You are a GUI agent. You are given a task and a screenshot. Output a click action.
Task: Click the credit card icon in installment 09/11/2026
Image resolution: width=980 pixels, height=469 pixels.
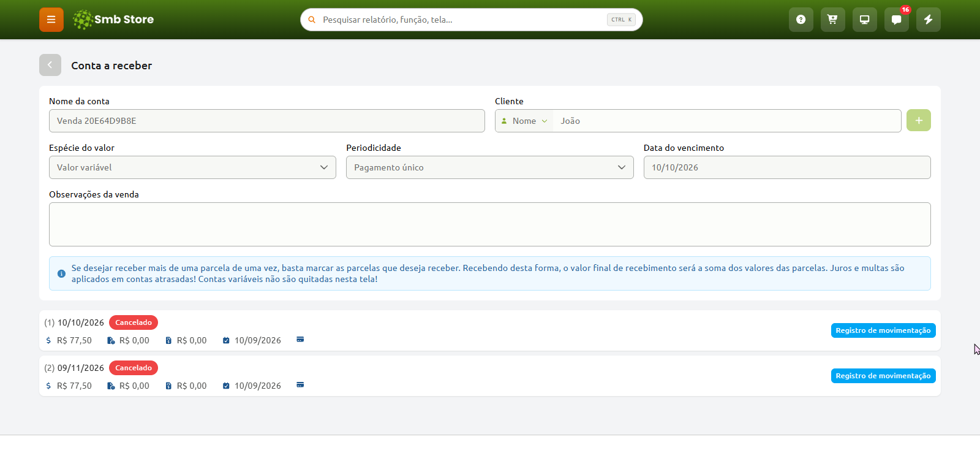[x=300, y=385]
